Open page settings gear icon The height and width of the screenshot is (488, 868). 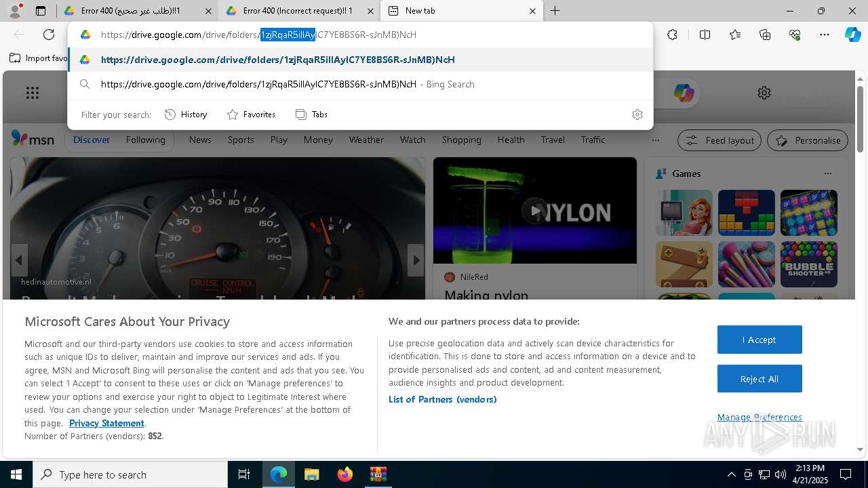coord(764,93)
